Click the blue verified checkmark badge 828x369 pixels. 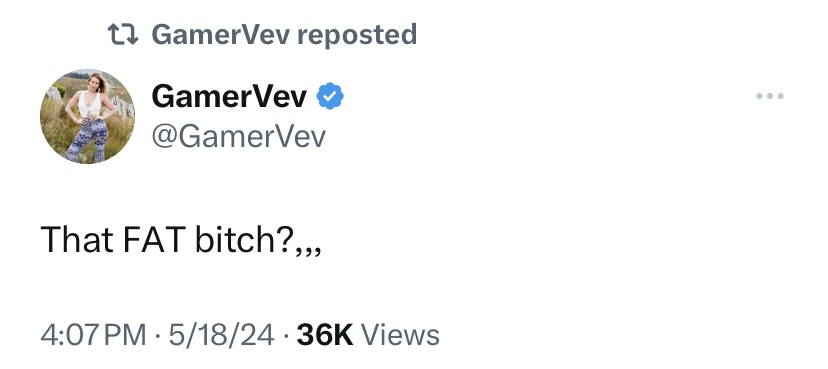[x=330, y=96]
